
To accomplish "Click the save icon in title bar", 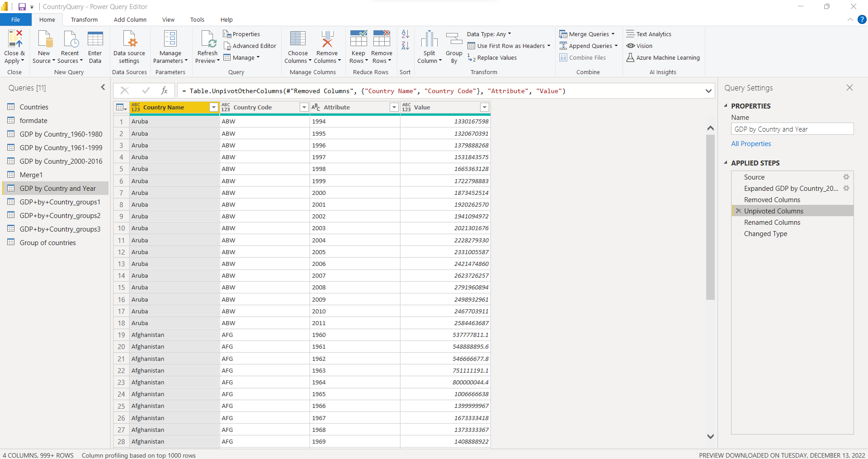I will (22, 7).
